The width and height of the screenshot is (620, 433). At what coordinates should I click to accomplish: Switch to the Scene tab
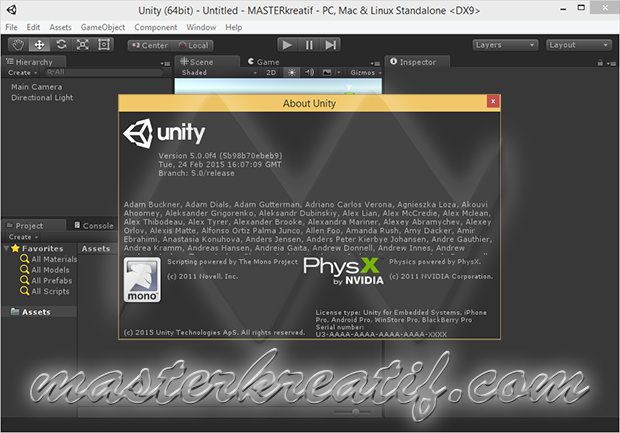coord(207,62)
